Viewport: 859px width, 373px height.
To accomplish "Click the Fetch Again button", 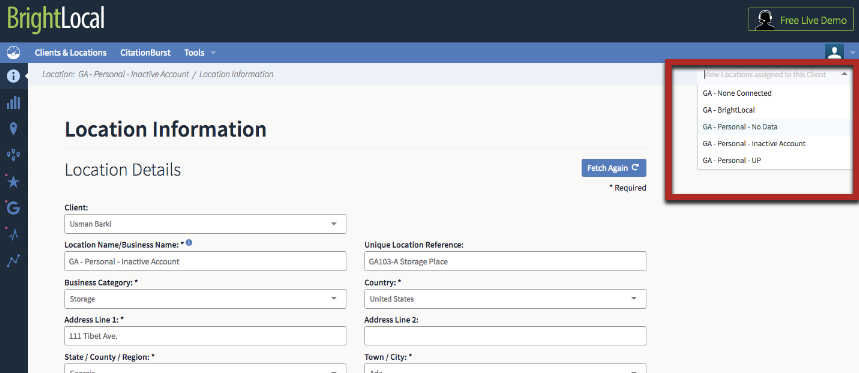I will (614, 168).
